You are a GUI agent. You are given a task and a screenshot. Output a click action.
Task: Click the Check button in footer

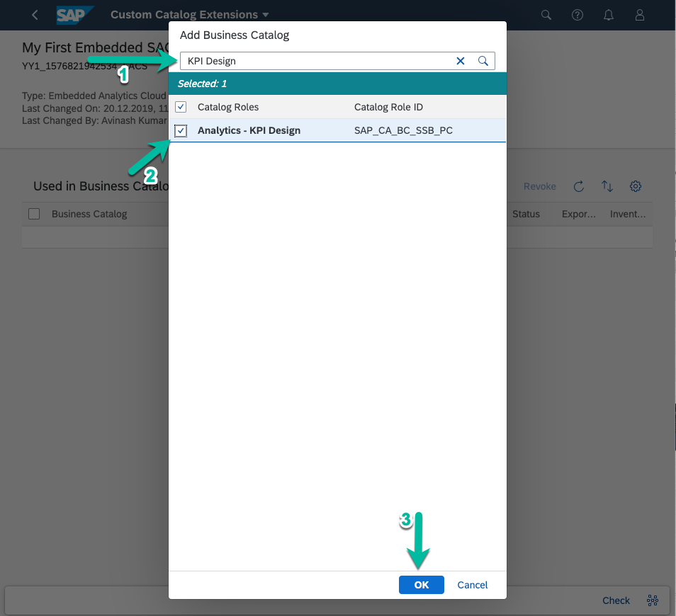[616, 600]
